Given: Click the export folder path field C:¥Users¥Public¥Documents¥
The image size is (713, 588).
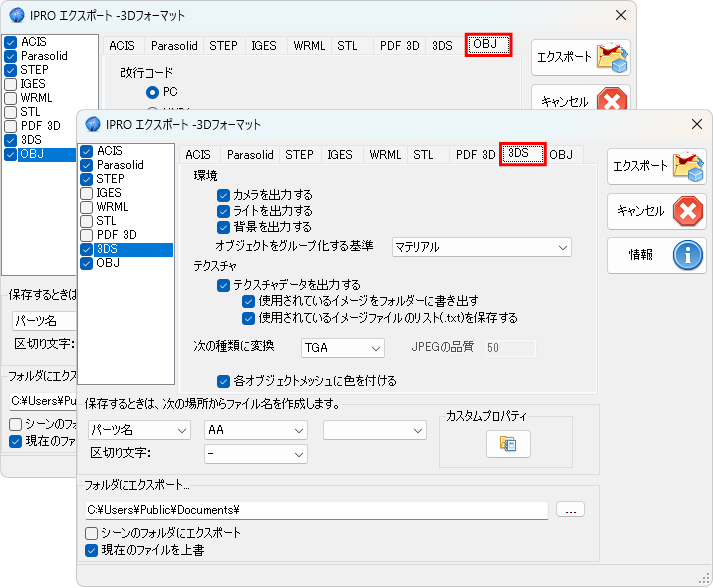Looking at the screenshot, I should click(316, 510).
